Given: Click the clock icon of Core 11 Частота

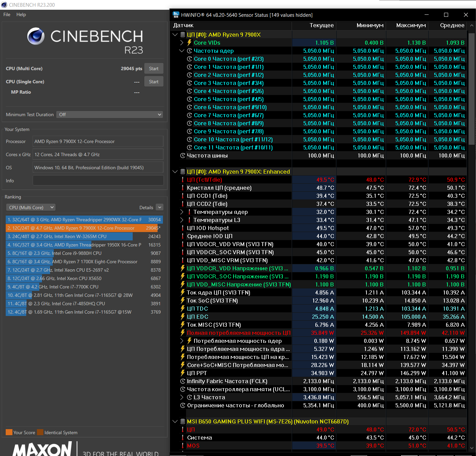Looking at the screenshot, I should pyautogui.click(x=189, y=147).
